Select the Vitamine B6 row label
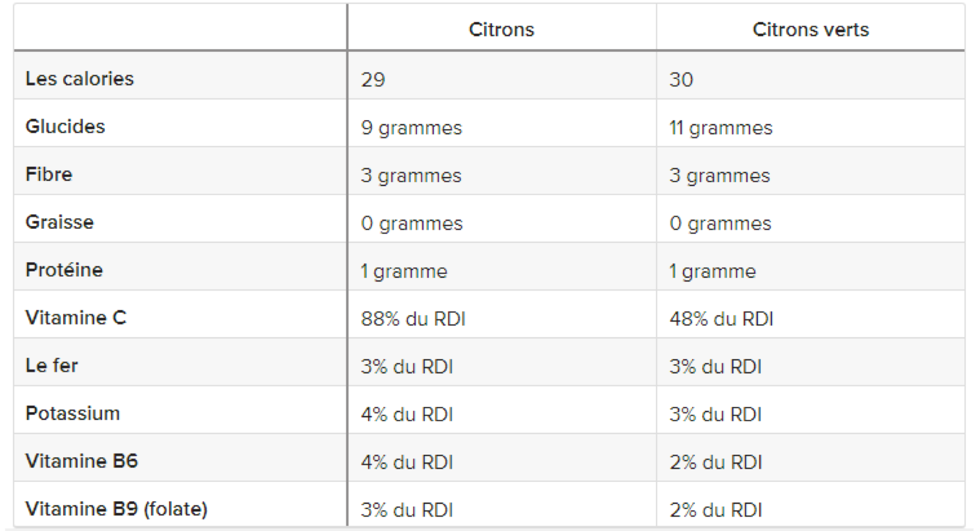980x531 pixels. click(82, 461)
